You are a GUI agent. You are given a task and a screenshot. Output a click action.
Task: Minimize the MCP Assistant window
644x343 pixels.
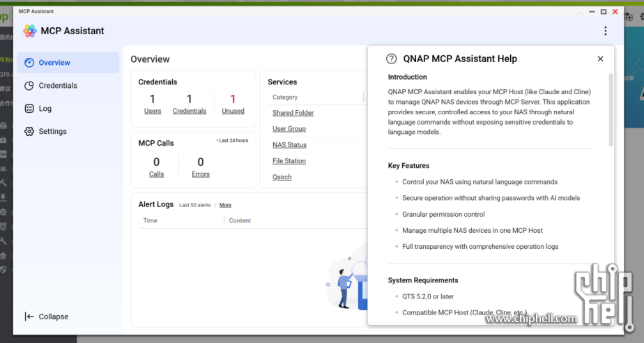pos(592,11)
